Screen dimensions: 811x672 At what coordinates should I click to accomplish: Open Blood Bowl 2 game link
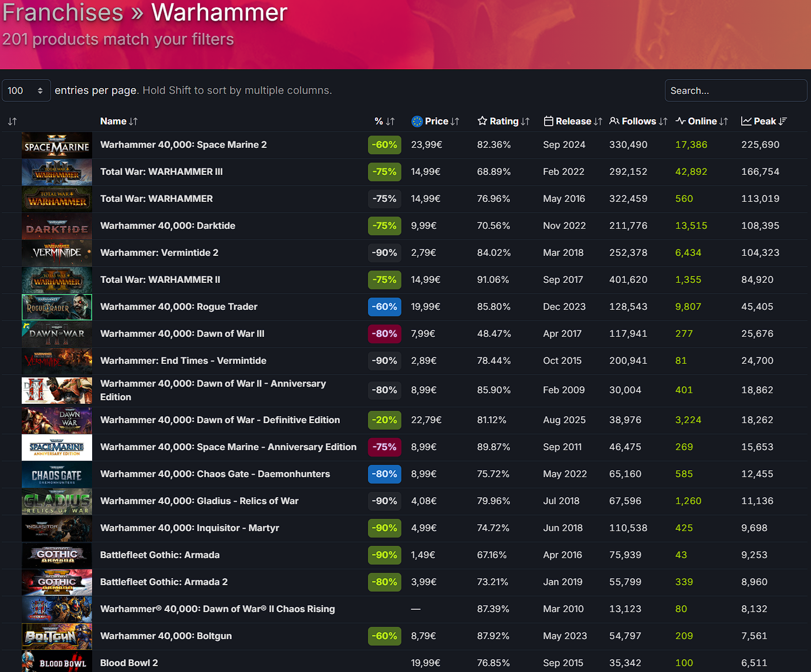[129, 663]
